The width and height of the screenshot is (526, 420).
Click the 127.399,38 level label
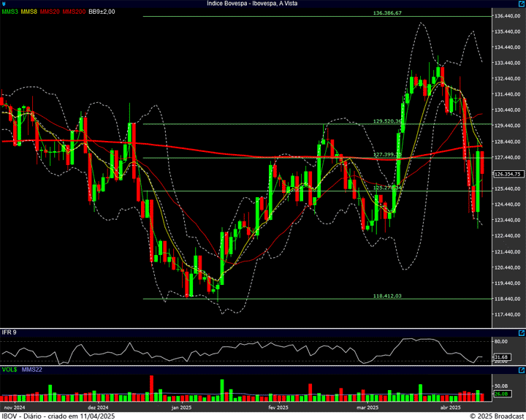click(x=387, y=155)
